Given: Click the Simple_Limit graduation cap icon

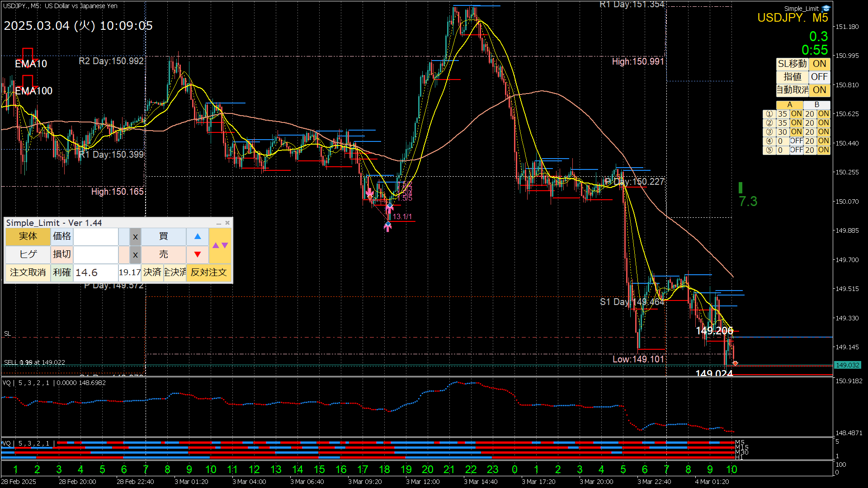Looking at the screenshot, I should tap(826, 8).
